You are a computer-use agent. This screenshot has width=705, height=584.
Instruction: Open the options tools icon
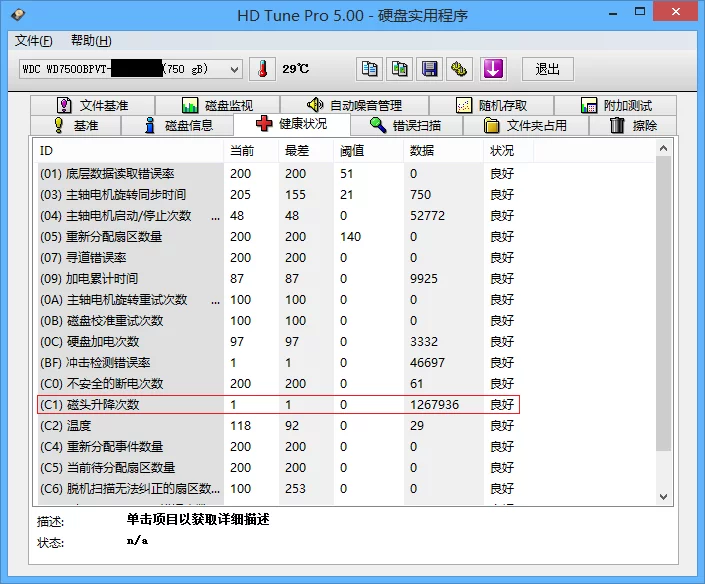pos(460,69)
